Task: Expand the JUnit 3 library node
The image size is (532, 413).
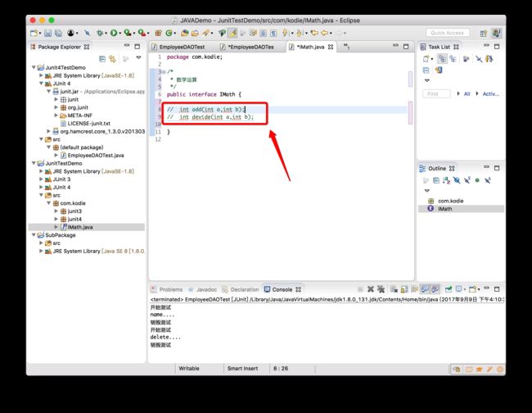Action: tap(41, 179)
